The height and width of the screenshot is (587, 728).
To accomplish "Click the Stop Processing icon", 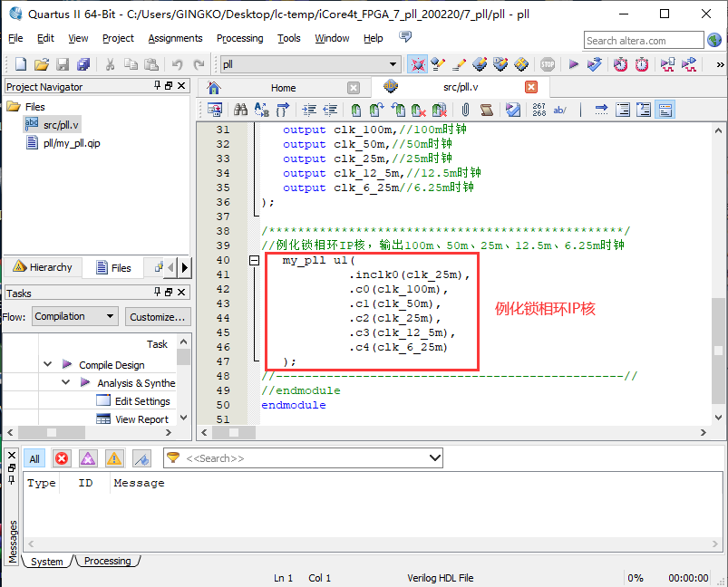I will [x=548, y=64].
